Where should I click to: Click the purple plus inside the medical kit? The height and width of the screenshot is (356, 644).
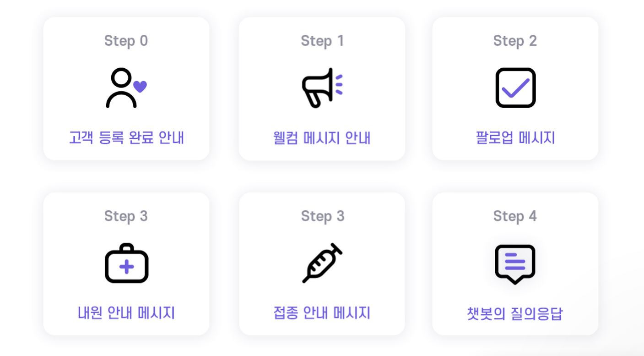coord(127,267)
